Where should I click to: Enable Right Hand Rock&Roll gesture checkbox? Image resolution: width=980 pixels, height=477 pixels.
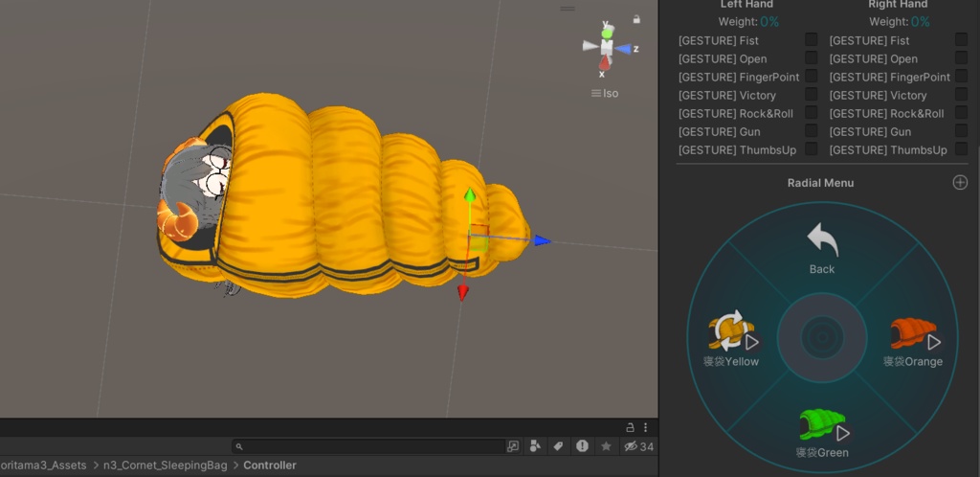click(961, 112)
